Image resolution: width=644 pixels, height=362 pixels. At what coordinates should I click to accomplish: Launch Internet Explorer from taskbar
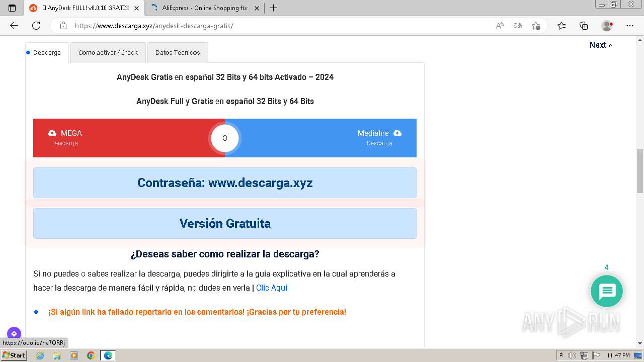tap(40, 355)
